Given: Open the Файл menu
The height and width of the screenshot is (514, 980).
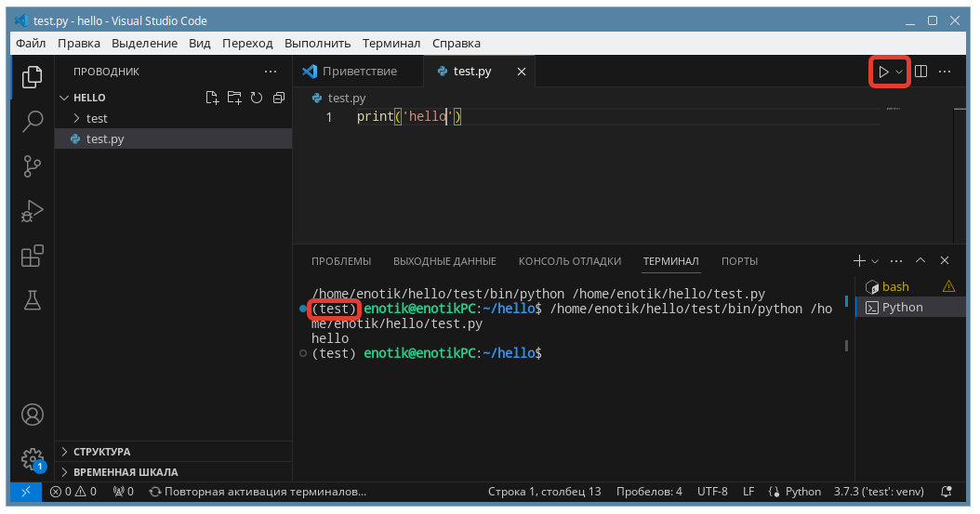Looking at the screenshot, I should click(x=31, y=43).
